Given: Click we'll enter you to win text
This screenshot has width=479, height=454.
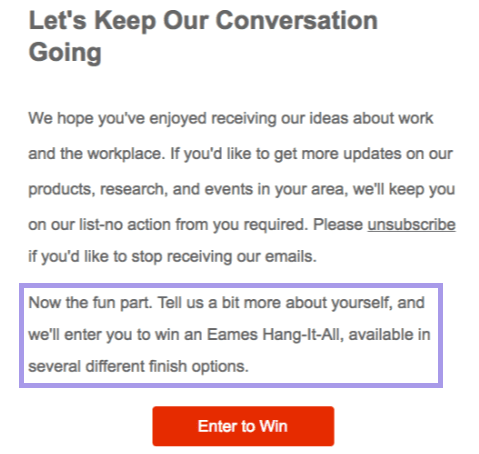Looking at the screenshot, I should (x=115, y=334).
